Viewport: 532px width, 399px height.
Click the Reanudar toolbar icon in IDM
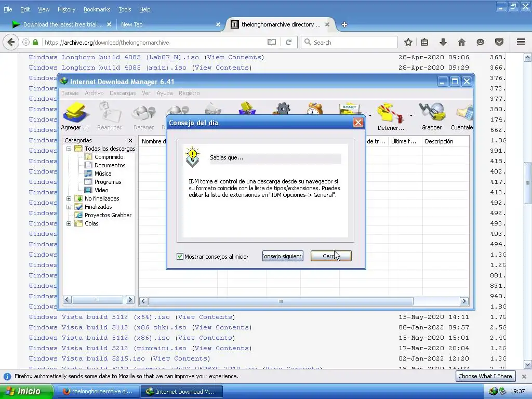tap(109, 116)
